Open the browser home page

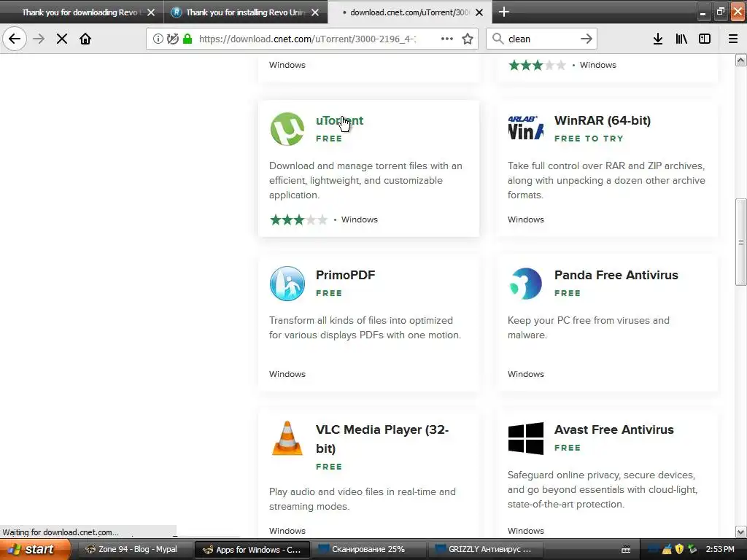(x=85, y=39)
